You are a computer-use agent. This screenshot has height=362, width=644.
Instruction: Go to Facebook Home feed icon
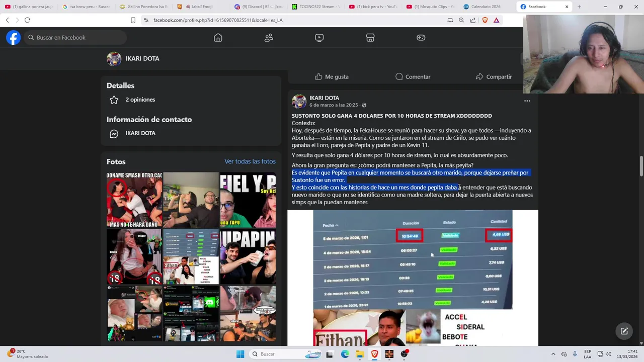218,38
